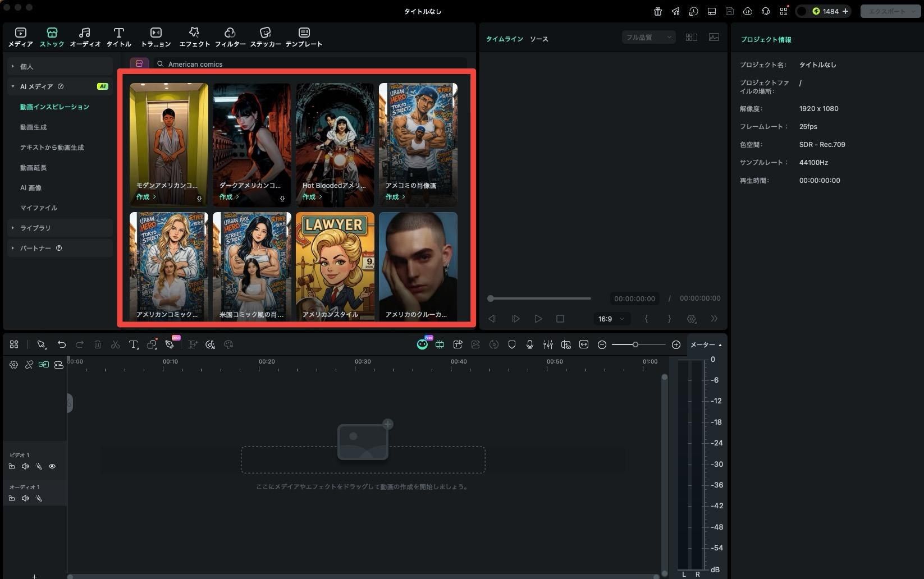Click the shield marker icon in timeline toolbar
The height and width of the screenshot is (579, 924).
click(x=512, y=344)
